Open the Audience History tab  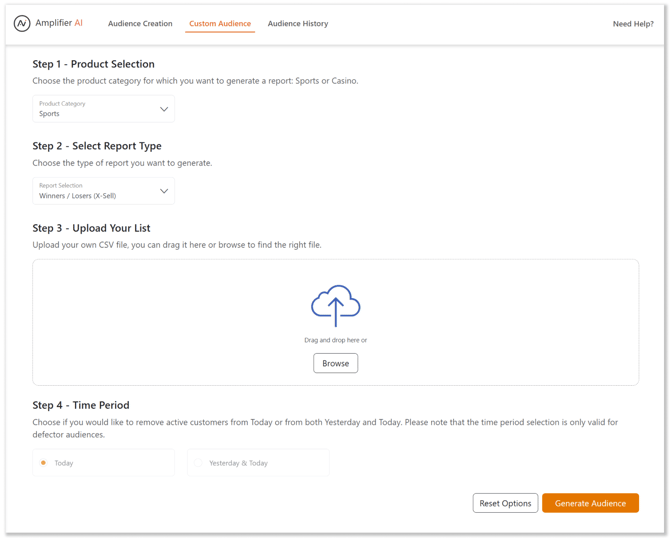tap(297, 24)
